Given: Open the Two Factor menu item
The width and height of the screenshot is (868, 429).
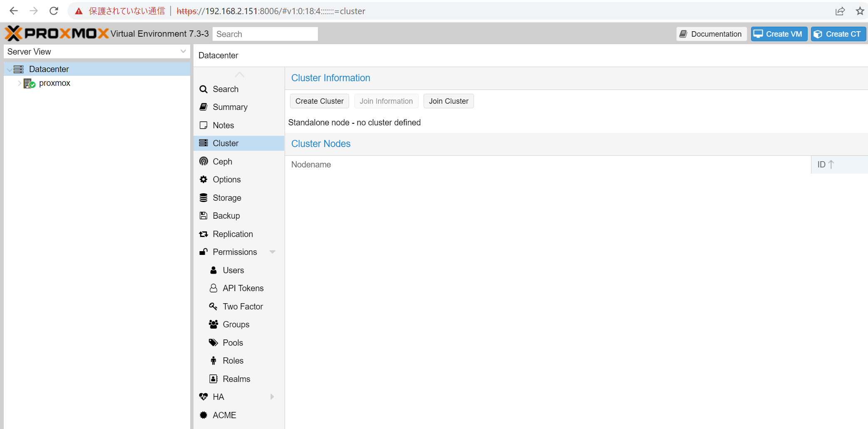Looking at the screenshot, I should click(239, 307).
